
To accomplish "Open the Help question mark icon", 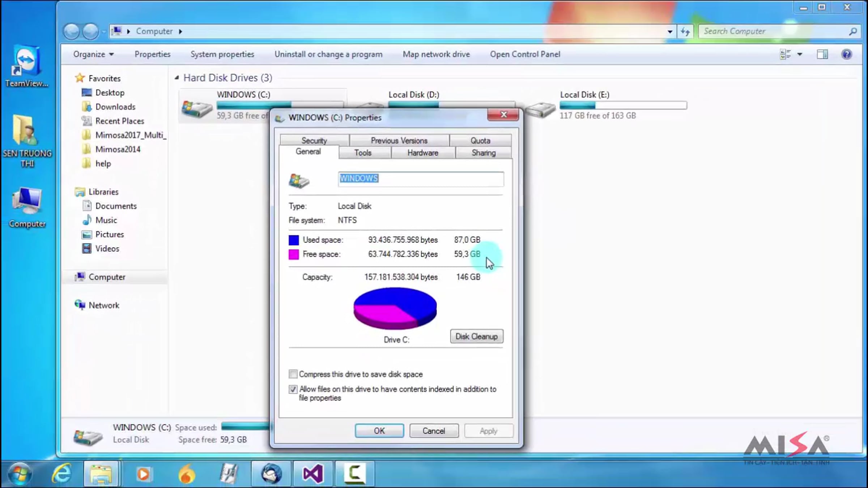I will pyautogui.click(x=846, y=54).
